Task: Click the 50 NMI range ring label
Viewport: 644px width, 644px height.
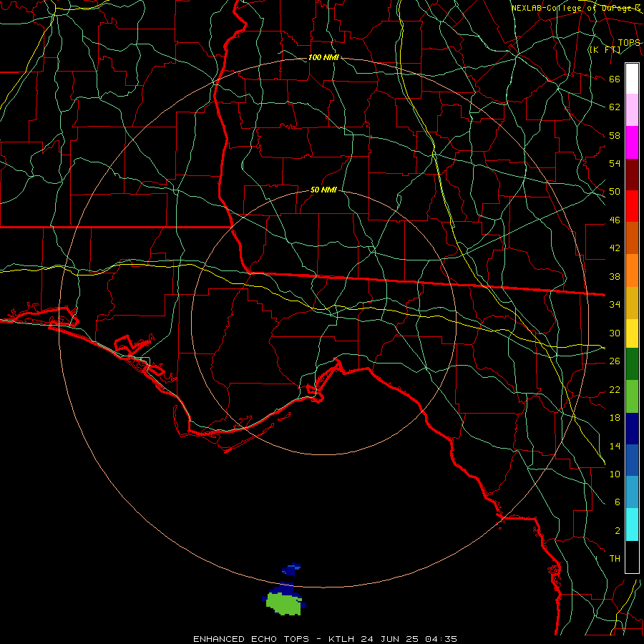Action: click(323, 190)
